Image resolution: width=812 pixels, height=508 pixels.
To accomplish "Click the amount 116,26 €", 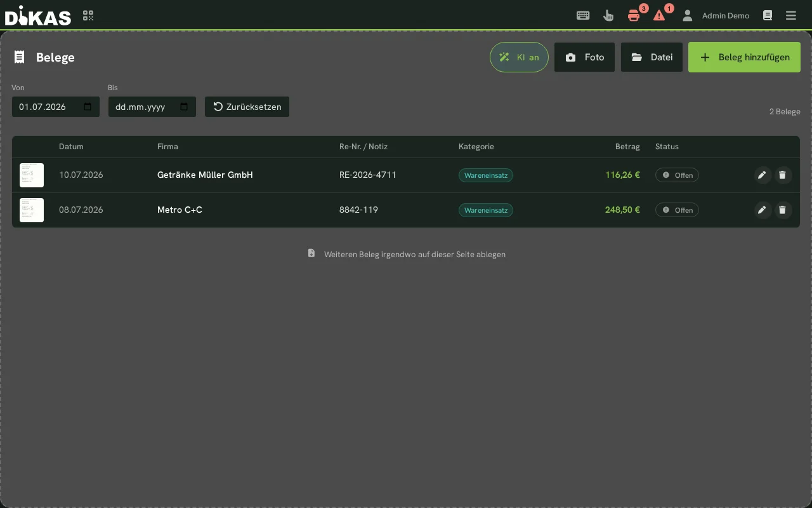I will pos(622,175).
